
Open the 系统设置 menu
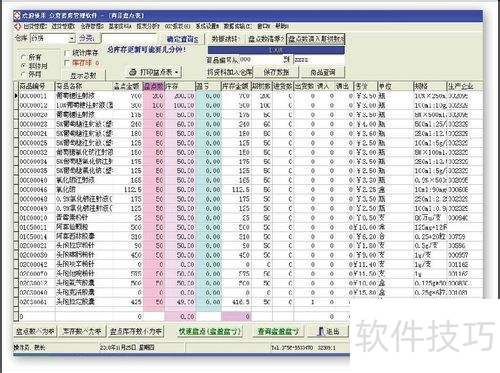pyautogui.click(x=207, y=26)
